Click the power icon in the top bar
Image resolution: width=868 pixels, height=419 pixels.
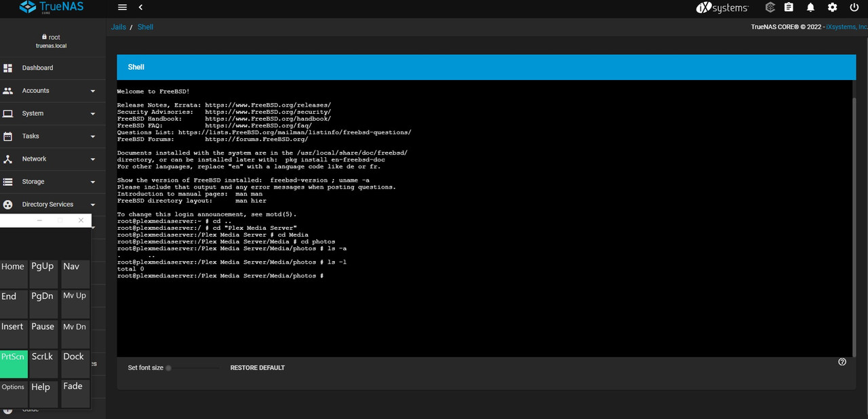pyautogui.click(x=854, y=7)
